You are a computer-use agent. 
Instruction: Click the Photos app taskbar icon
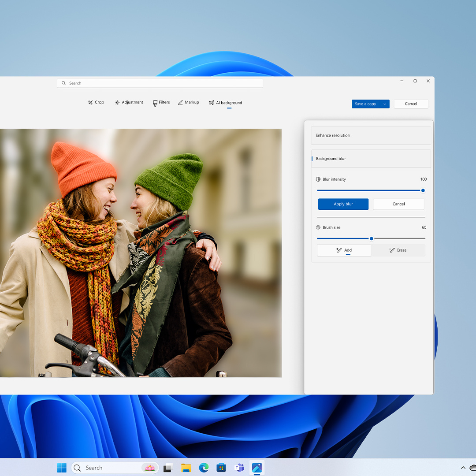coord(257,468)
